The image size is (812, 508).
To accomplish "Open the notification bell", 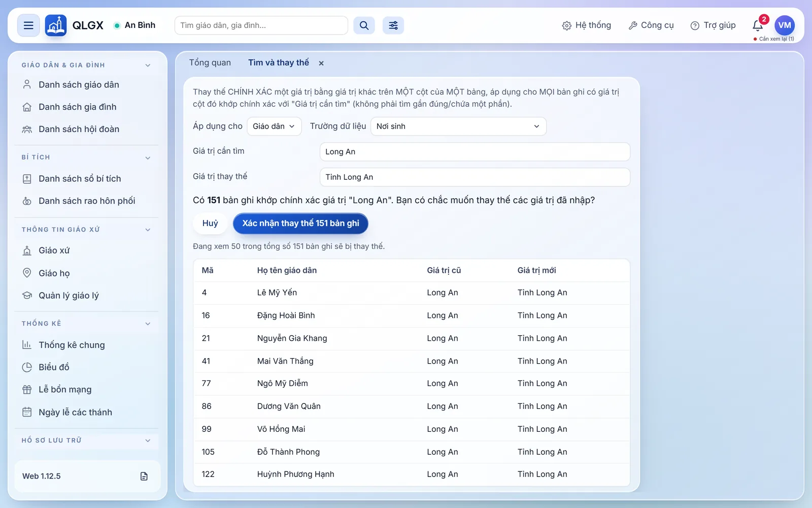I will point(758,25).
